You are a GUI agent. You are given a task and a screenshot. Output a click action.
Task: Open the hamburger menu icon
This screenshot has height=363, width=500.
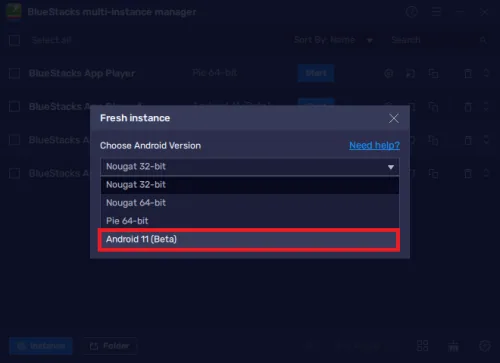436,12
